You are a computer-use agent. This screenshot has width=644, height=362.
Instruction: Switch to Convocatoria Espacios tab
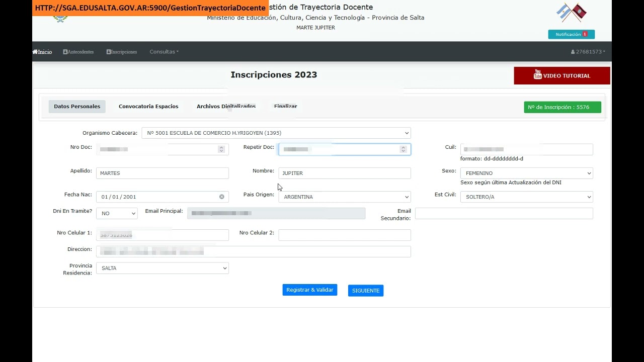pos(148,106)
